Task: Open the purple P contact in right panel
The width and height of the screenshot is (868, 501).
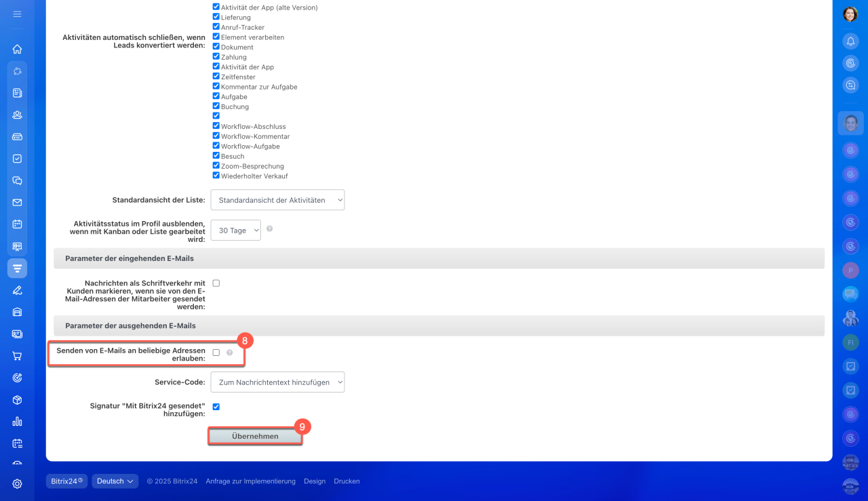Action: [x=850, y=270]
